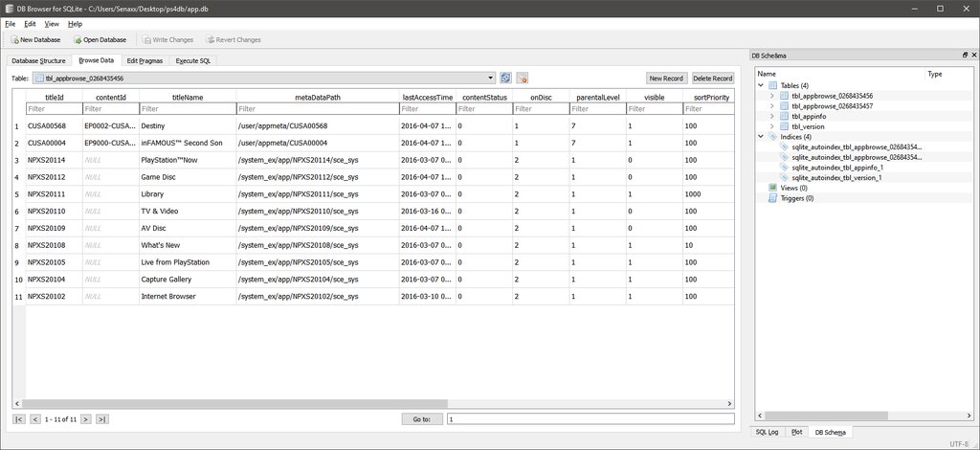Viewport: 980px width, 450px height.
Task: Refresh the table data with the refresh icon
Action: pos(505,78)
